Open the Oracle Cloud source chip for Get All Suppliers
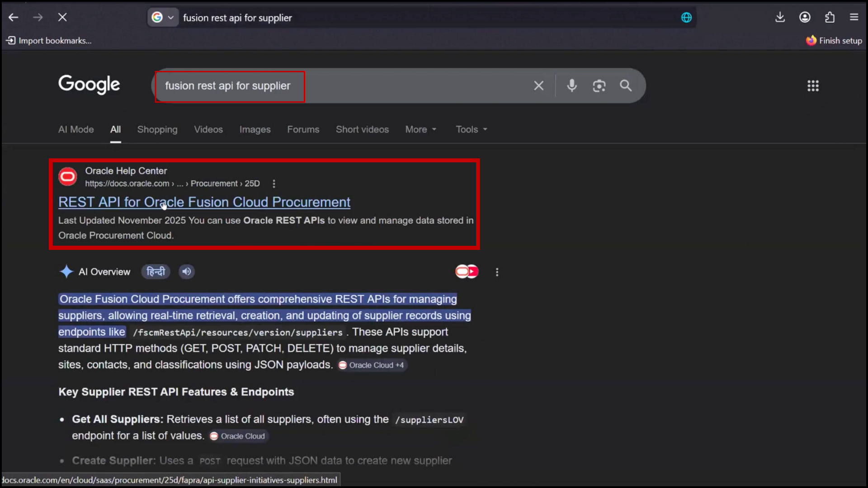Image resolution: width=868 pixels, height=488 pixels. (238, 436)
